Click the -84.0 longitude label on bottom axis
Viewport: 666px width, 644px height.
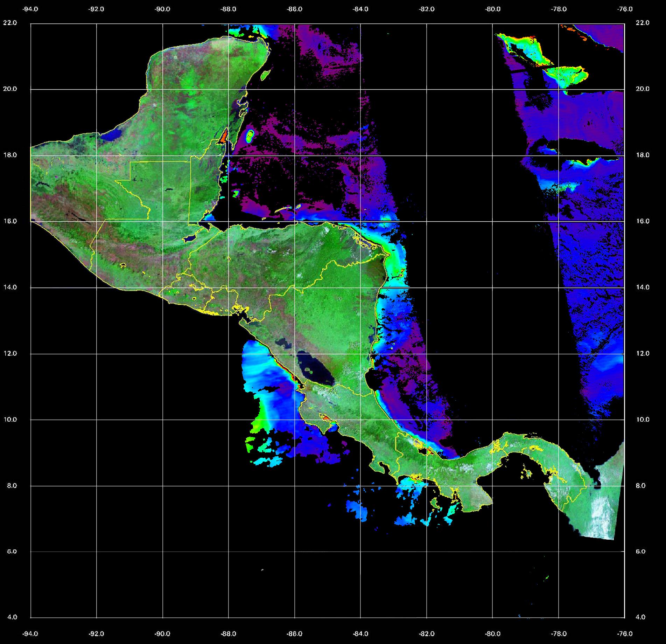[360, 634]
